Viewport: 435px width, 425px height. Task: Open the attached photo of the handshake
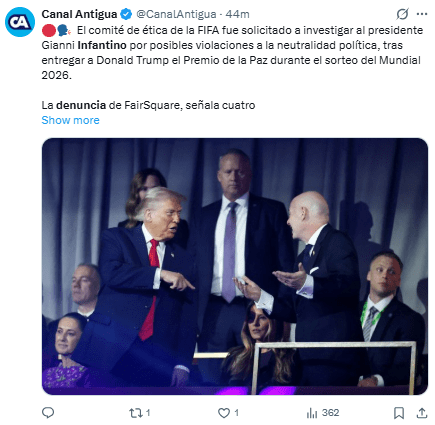pos(235,266)
